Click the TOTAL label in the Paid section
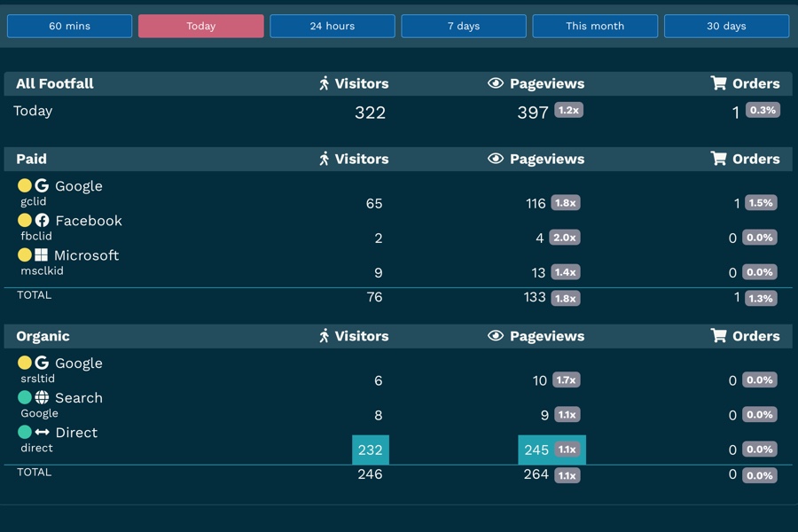This screenshot has height=532, width=798. click(34, 295)
